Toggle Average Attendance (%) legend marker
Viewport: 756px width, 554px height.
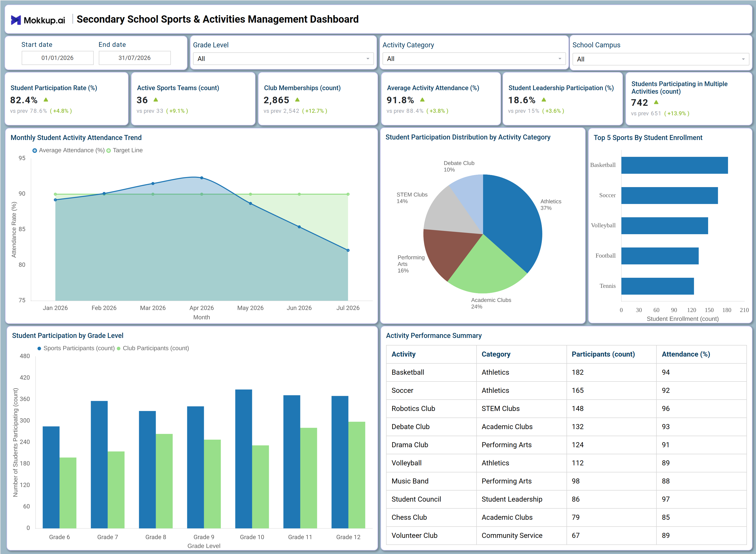tap(35, 151)
